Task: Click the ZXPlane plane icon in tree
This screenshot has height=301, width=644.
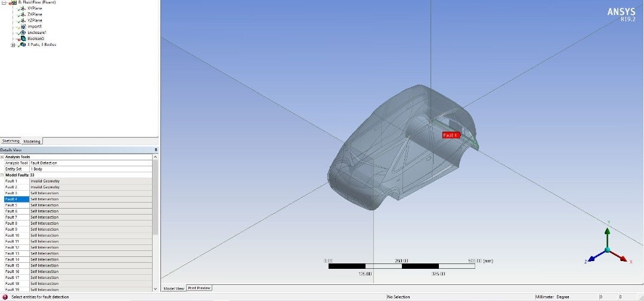Action: tap(23, 14)
